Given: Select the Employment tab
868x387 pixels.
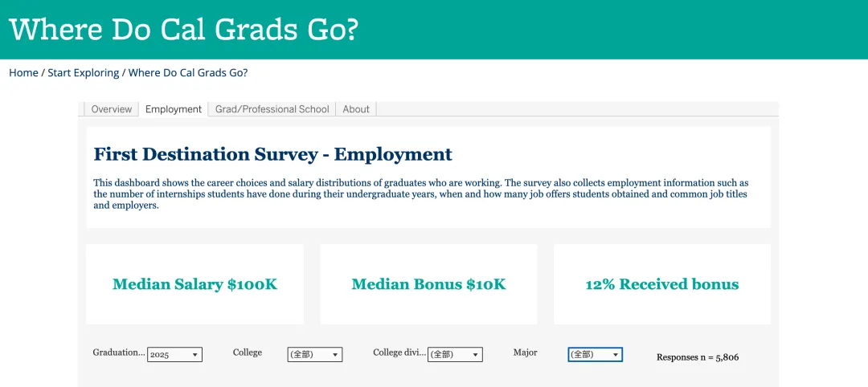Looking at the screenshot, I should [x=174, y=109].
